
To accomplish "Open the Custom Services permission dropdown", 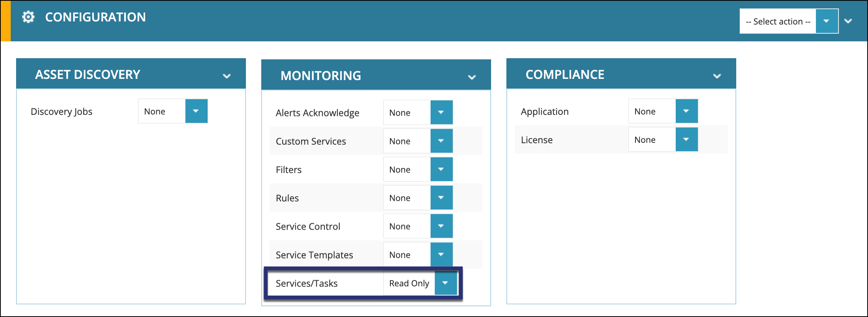I will pyautogui.click(x=418, y=141).
